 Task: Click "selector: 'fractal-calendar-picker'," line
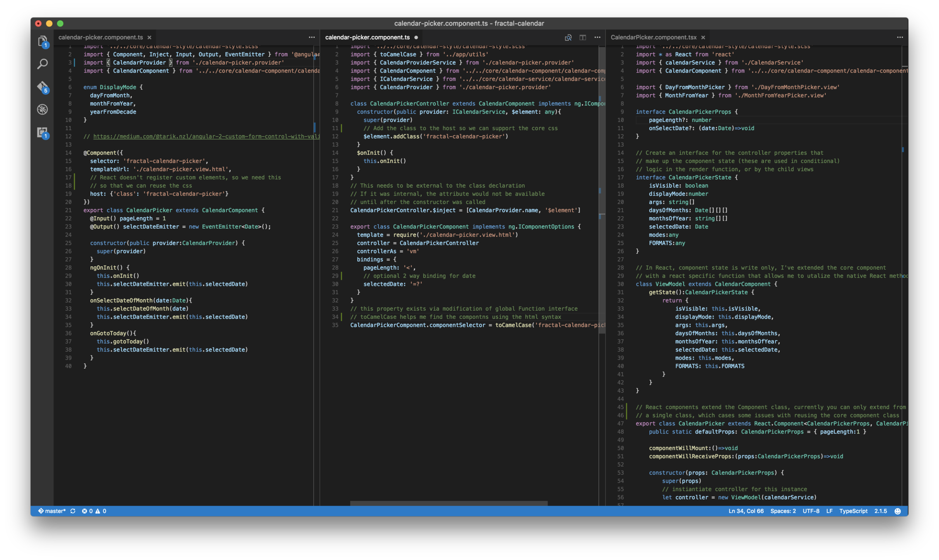(x=149, y=161)
